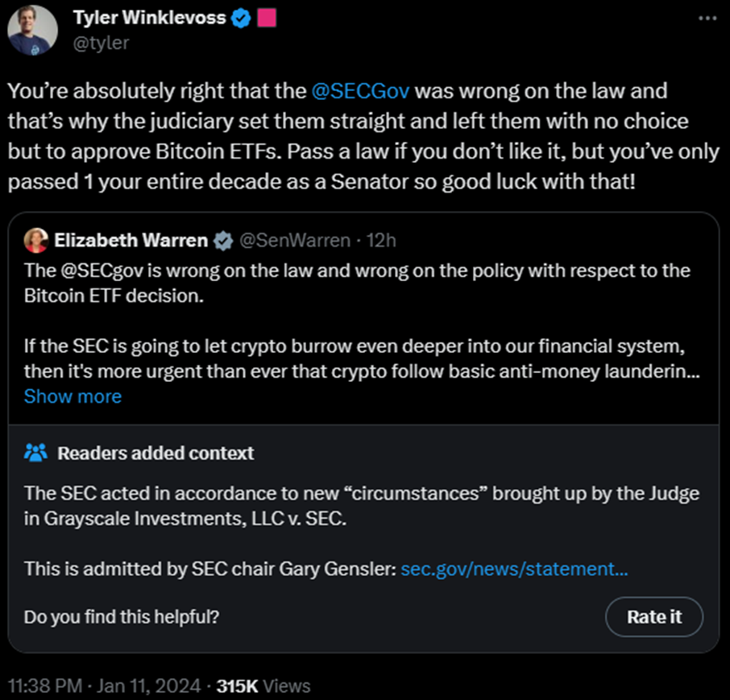The width and height of the screenshot is (730, 700).
Task: Open the Readers added context heading
Action: point(156,454)
